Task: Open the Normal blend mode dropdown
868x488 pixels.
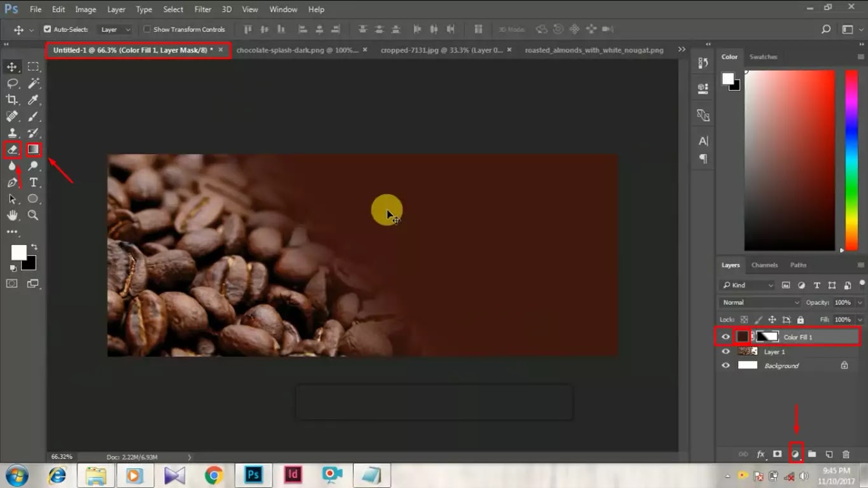Action: tap(760, 302)
